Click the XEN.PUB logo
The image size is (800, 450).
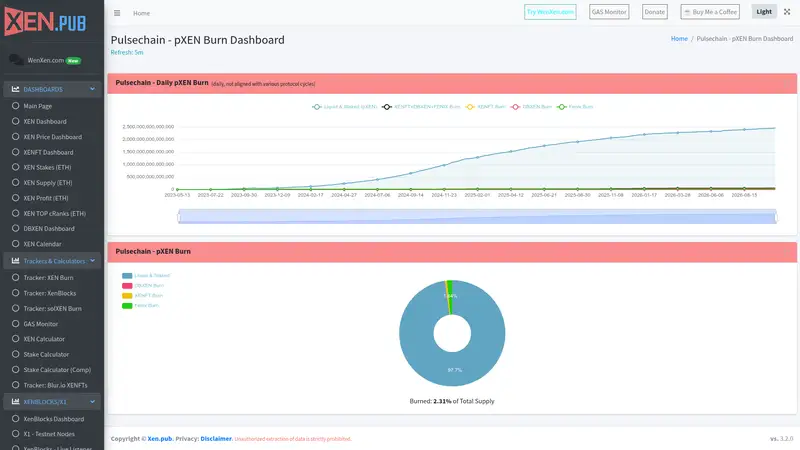[x=45, y=21]
